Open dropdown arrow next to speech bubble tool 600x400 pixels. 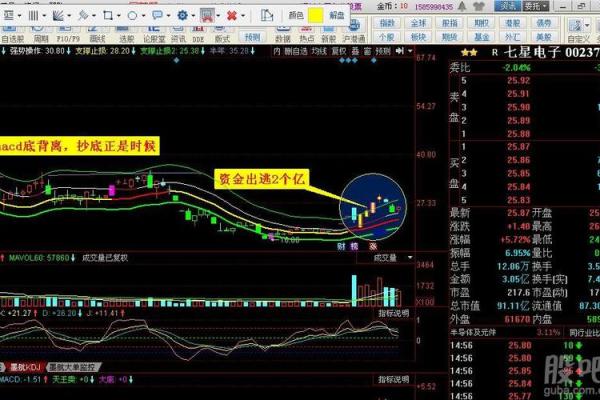(x=168, y=16)
